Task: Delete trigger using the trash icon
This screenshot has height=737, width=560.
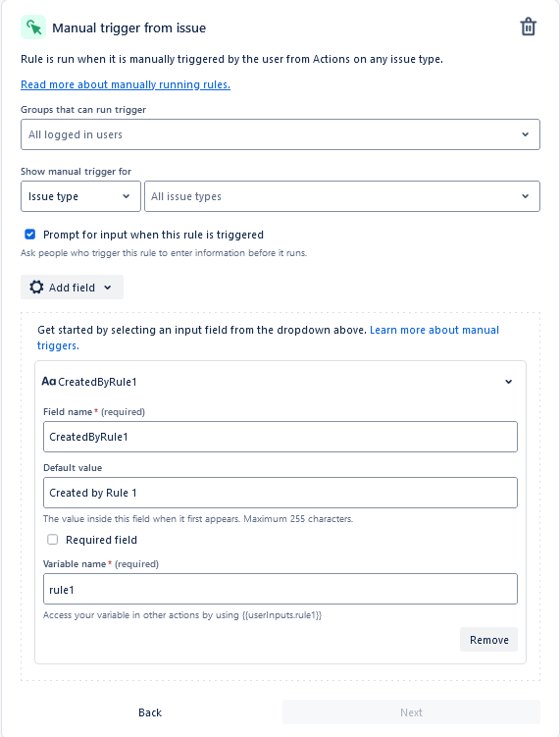Action: click(528, 26)
